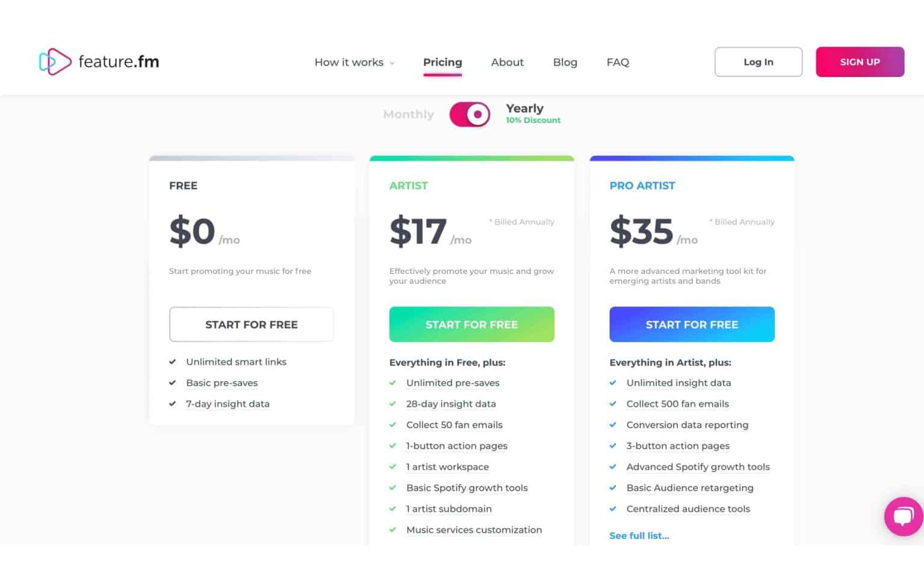This screenshot has height=578, width=924.
Task: Click the checkmark beside Centralized audience tools
Action: [x=614, y=509]
